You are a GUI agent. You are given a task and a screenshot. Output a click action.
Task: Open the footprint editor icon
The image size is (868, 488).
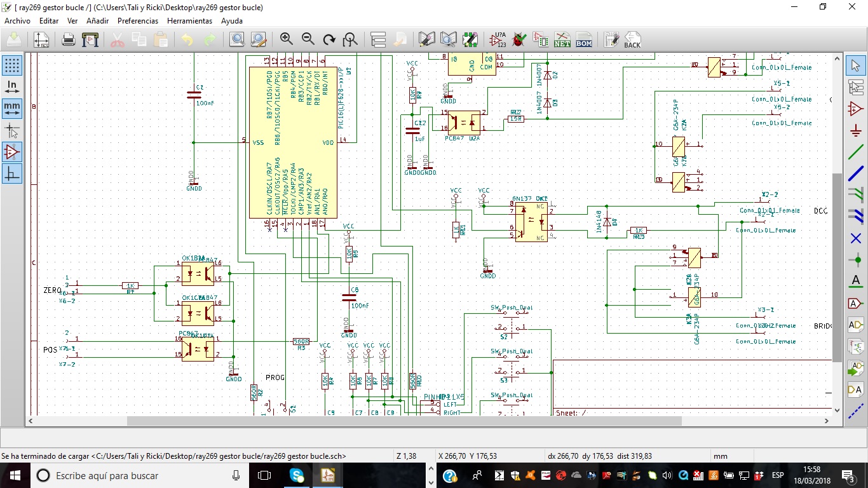(x=470, y=39)
